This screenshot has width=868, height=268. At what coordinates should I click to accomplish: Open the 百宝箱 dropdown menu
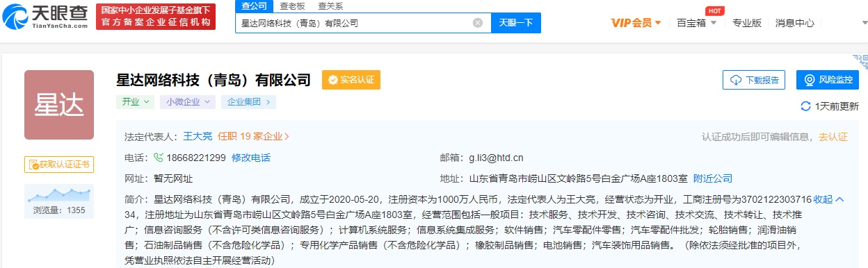(x=696, y=23)
